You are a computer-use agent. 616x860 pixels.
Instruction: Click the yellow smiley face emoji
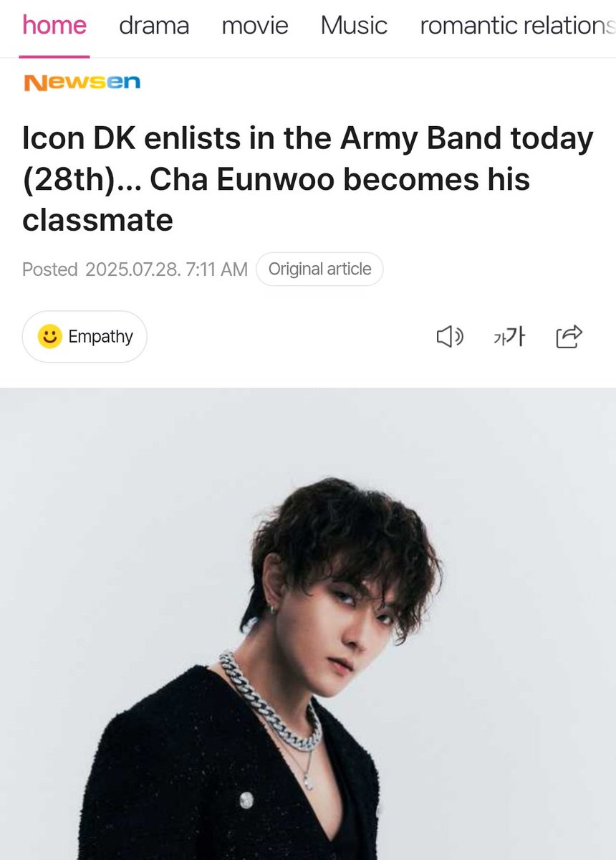point(49,336)
